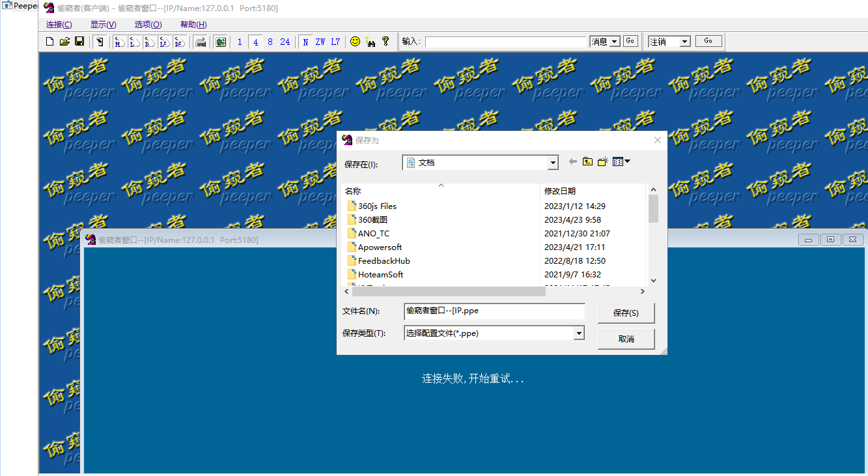Open the 注销 dropdown in the toolbar
This screenshot has width=868, height=476.
point(685,42)
